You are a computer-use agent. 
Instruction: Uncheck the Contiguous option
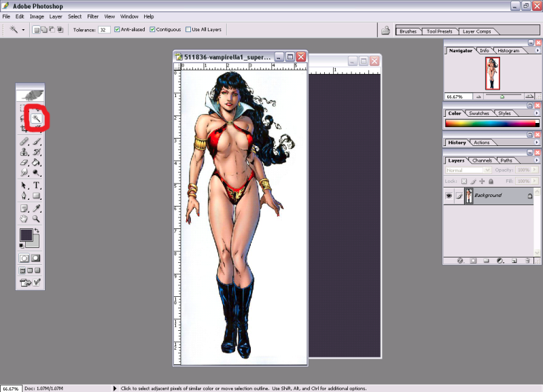tap(152, 29)
